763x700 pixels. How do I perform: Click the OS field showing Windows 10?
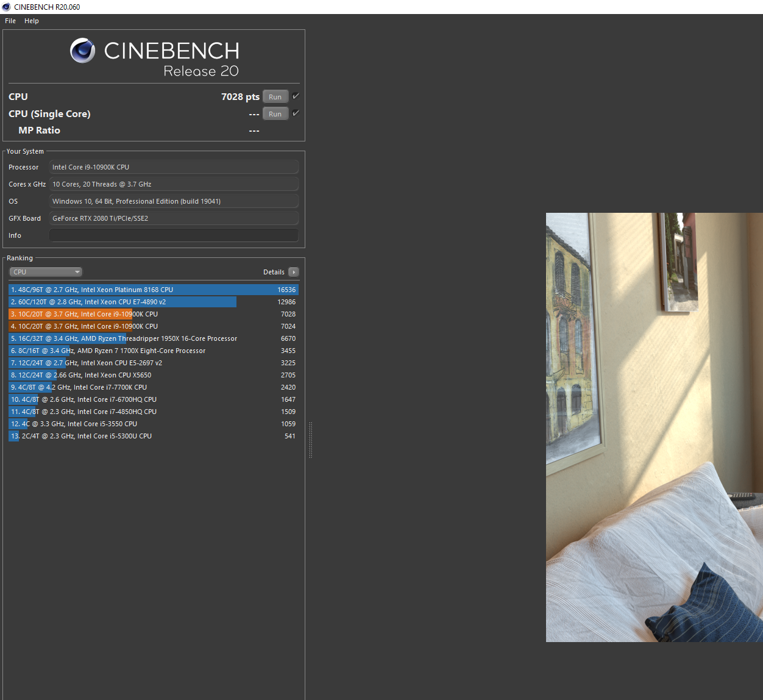(174, 201)
